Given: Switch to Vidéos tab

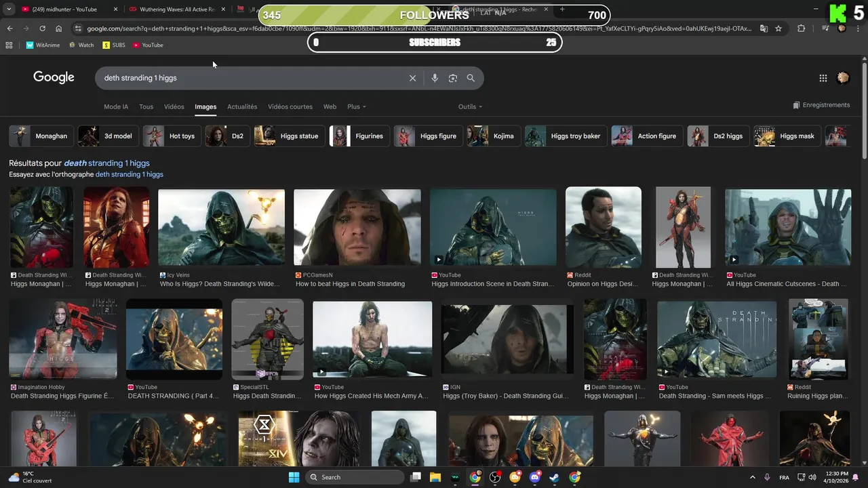Looking at the screenshot, I should click(x=174, y=106).
